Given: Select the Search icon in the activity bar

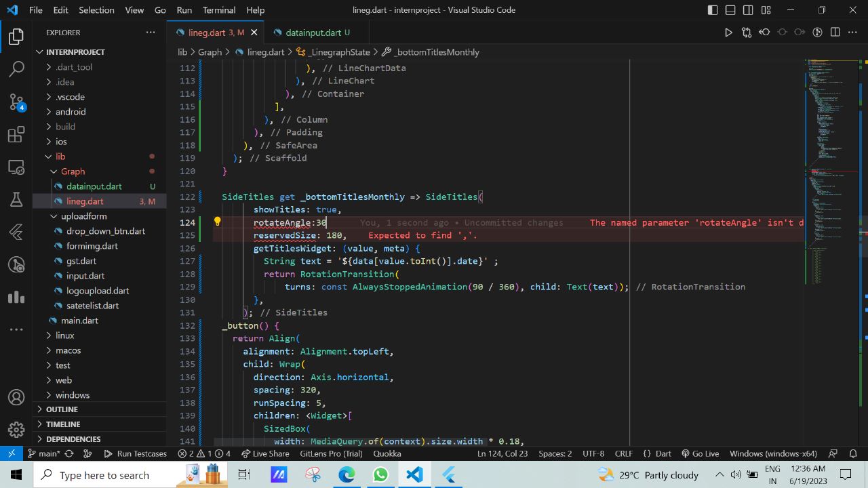Looking at the screenshot, I should 16,68.
